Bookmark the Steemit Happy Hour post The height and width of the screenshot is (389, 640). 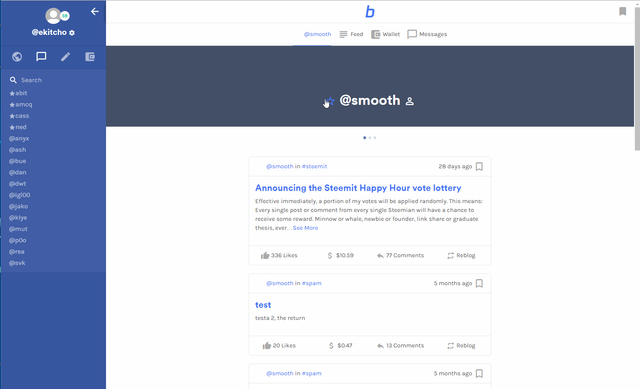(480, 167)
